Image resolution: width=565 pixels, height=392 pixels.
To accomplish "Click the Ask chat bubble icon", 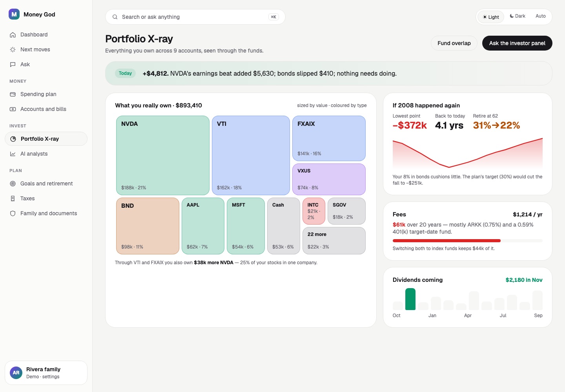I will 13,64.
